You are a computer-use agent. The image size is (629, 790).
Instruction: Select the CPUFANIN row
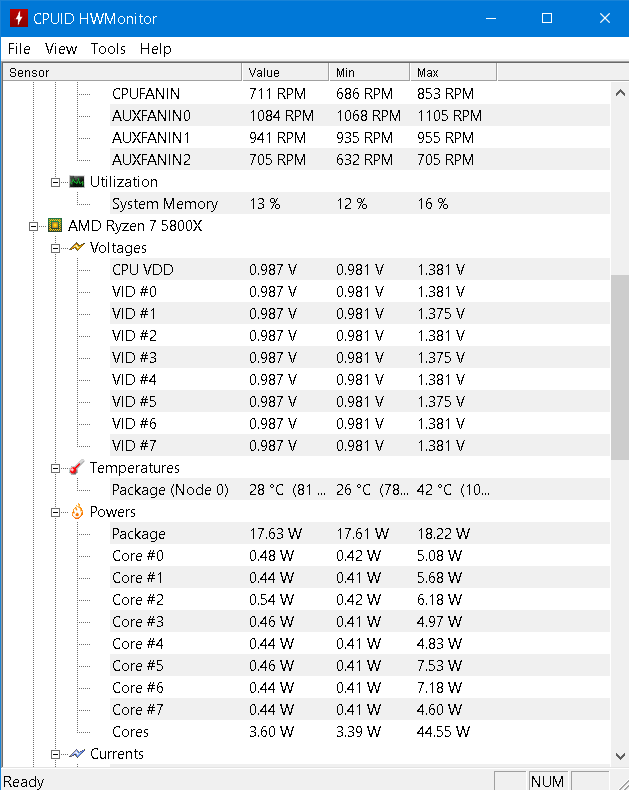click(360, 94)
